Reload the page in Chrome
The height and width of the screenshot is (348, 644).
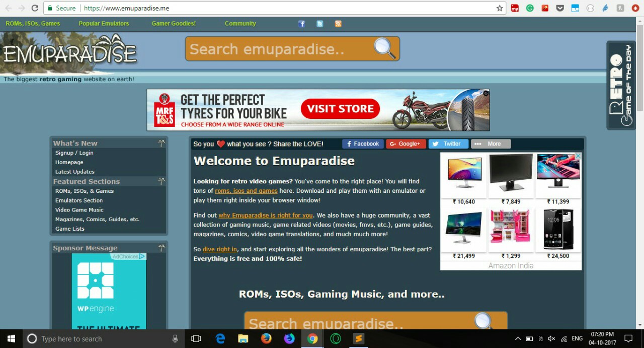[x=35, y=8]
